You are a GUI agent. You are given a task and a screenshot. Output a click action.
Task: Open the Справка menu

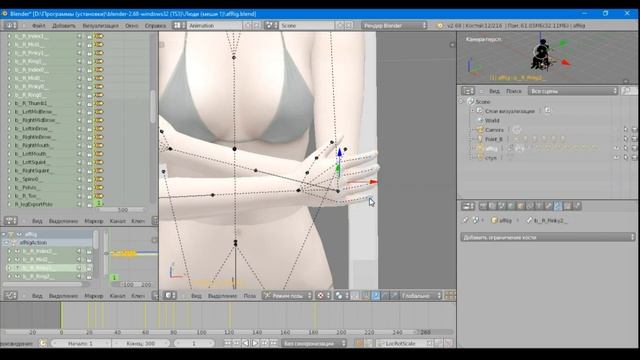[x=155, y=26]
